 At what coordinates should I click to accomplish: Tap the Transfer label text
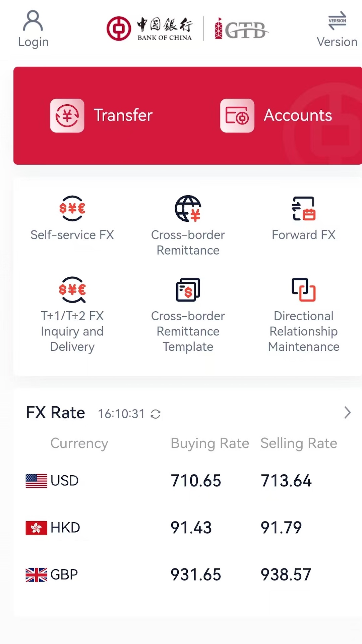coord(123,115)
